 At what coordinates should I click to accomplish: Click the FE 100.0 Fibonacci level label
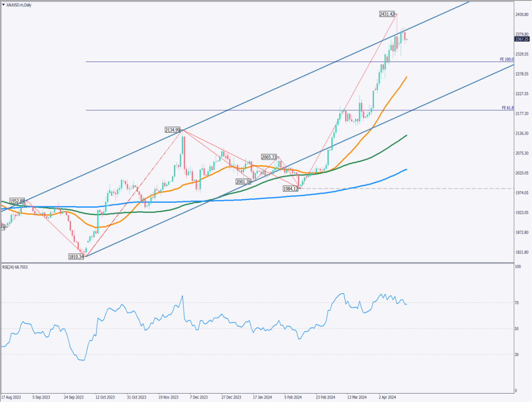coord(507,60)
